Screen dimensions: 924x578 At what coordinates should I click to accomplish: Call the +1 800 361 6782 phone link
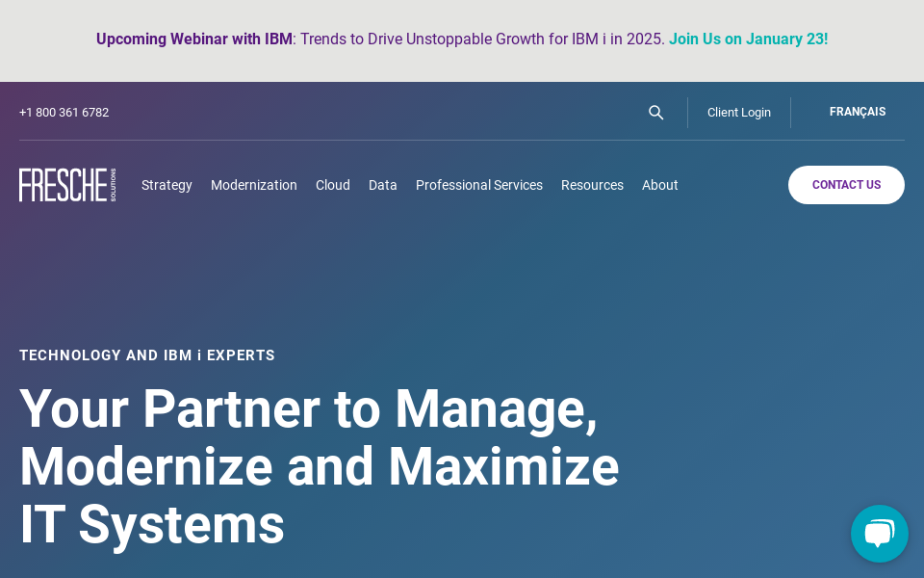[x=64, y=113]
